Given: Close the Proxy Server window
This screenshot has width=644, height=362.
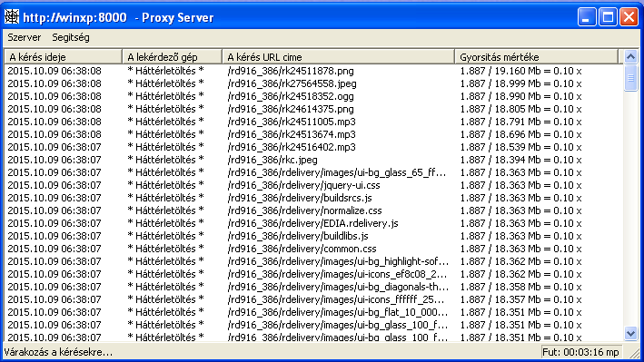Looking at the screenshot, I should (629, 17).
